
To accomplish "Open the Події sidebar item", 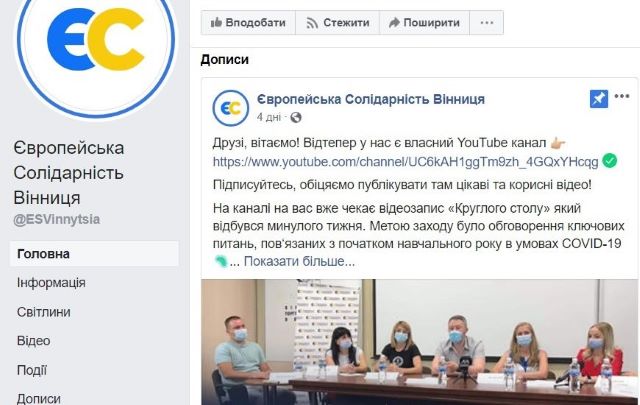I will coord(32,370).
